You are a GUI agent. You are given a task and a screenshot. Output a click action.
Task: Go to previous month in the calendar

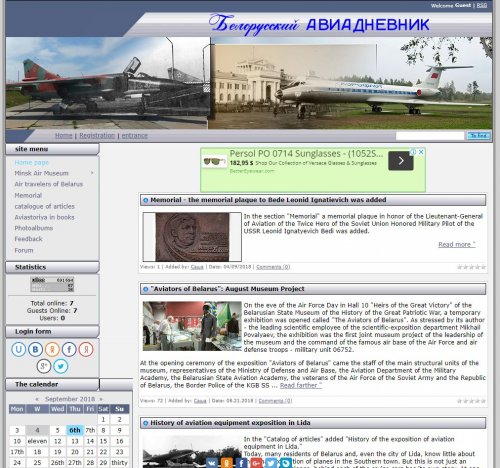point(37,399)
